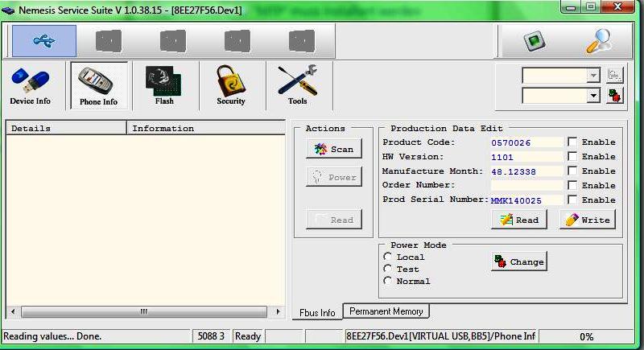Open the Security section
Screen dimensions: 644x350
pos(231,86)
